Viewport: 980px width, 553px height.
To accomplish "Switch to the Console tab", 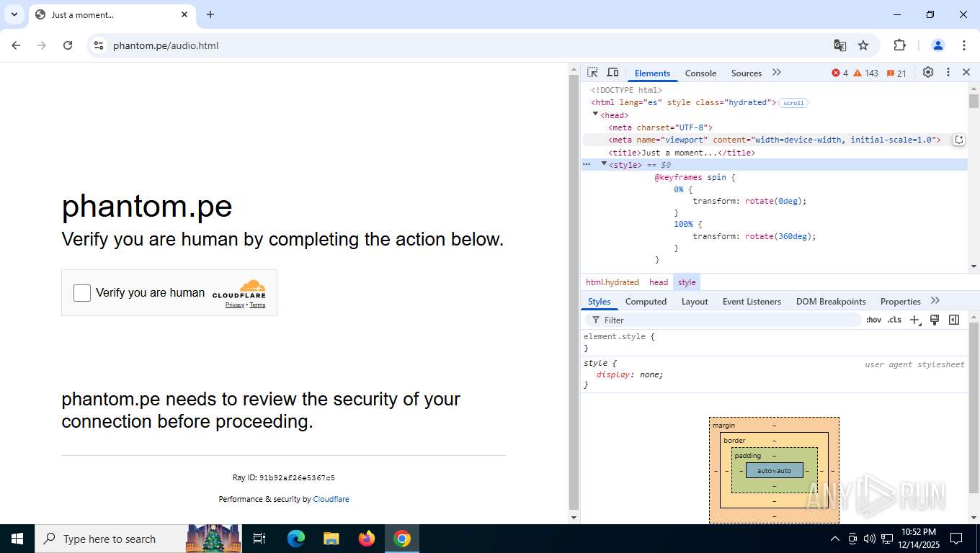I will [700, 73].
